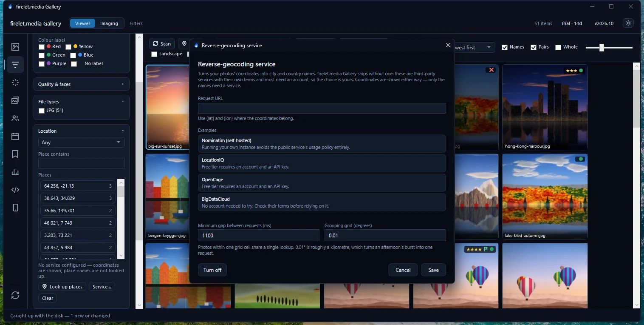Check the Whole checkbox
This screenshot has height=325, width=644.
(x=558, y=47)
